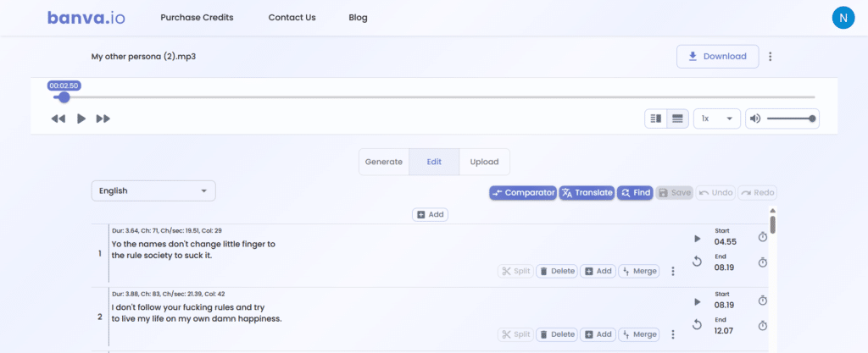
Task: Open the Comparator tool
Action: coord(523,193)
